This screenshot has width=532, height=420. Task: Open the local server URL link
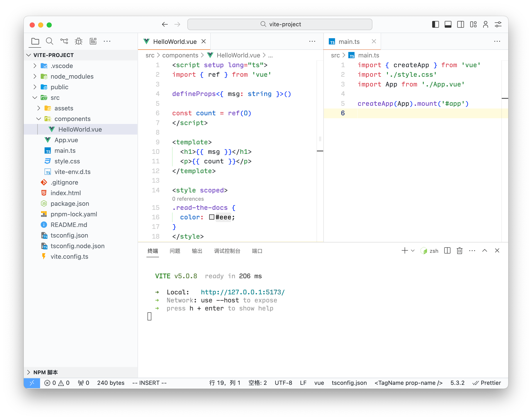(x=242, y=292)
